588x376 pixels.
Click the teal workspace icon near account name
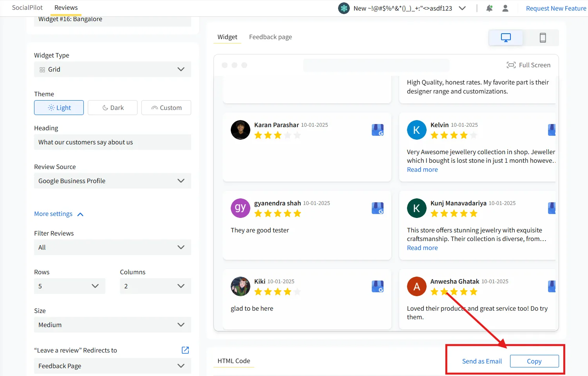click(344, 8)
